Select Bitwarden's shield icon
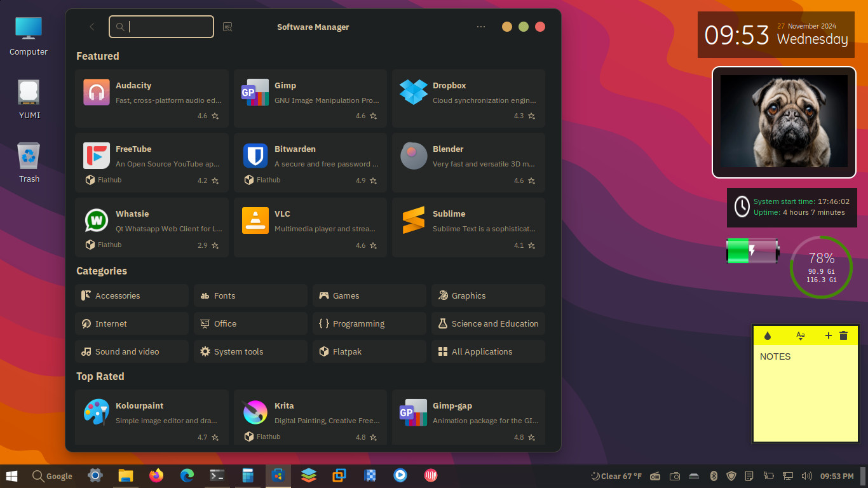The width and height of the screenshot is (868, 488). [x=255, y=156]
